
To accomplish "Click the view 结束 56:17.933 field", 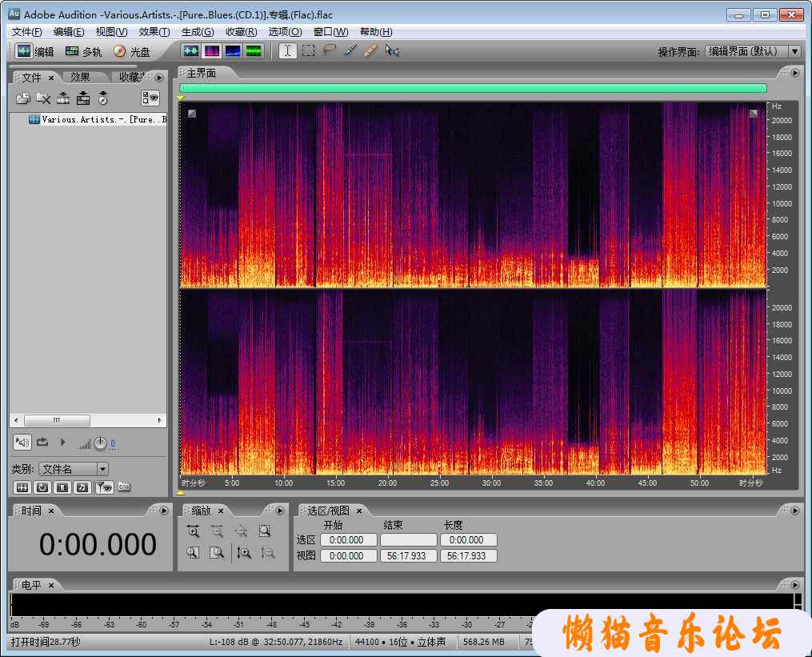I will 409,556.
